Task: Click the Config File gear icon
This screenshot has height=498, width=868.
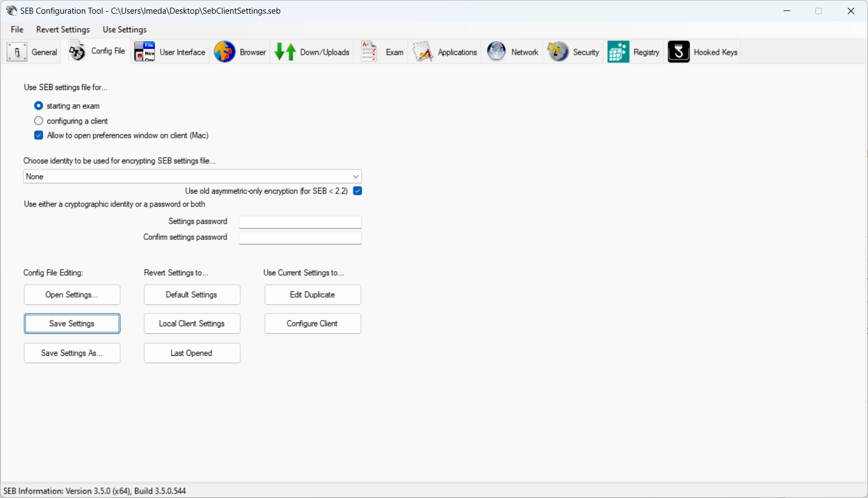Action: (x=77, y=51)
